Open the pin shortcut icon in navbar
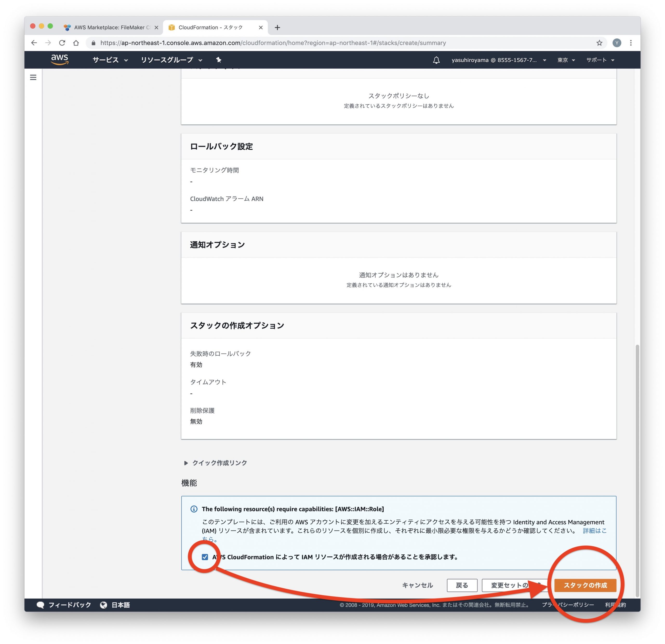 pyautogui.click(x=218, y=60)
